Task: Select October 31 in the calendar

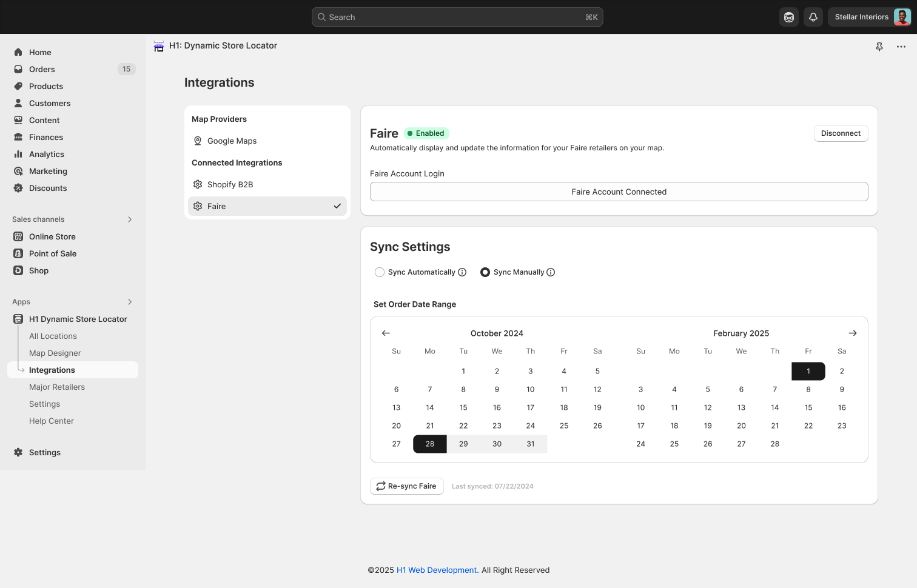Action: tap(531, 444)
